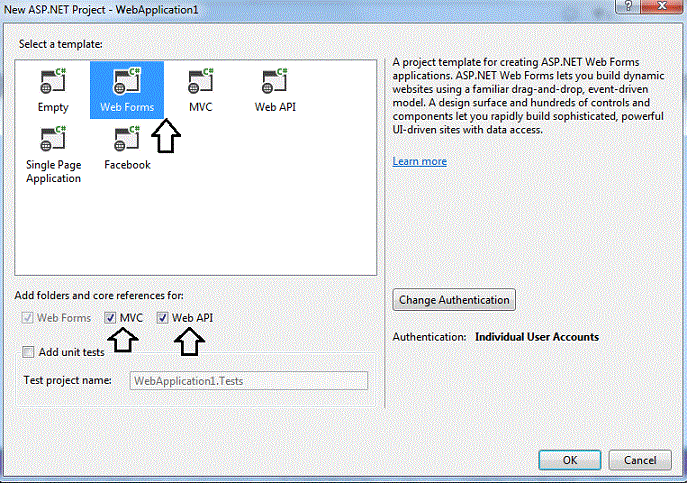
Task: Click the Change Authentication button
Action: click(x=454, y=300)
